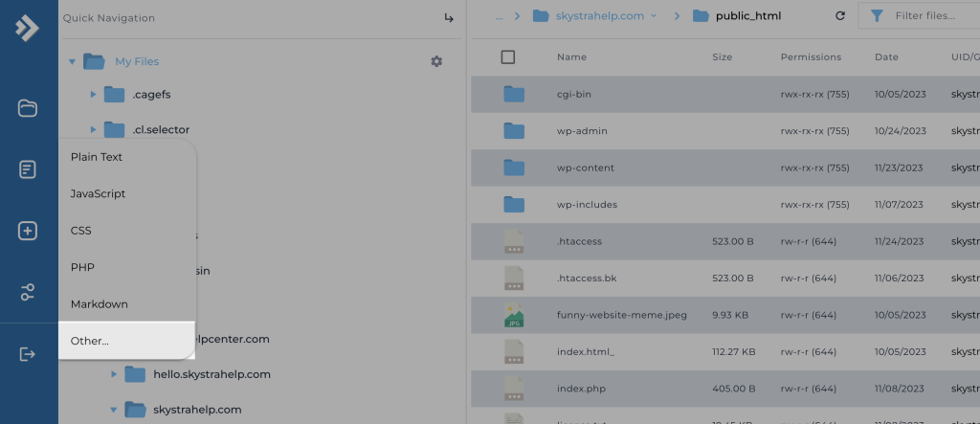Screen dimensions: 980x424
Task: Expand the hello.skystrahelp.com folder arrow
Action: (x=114, y=374)
